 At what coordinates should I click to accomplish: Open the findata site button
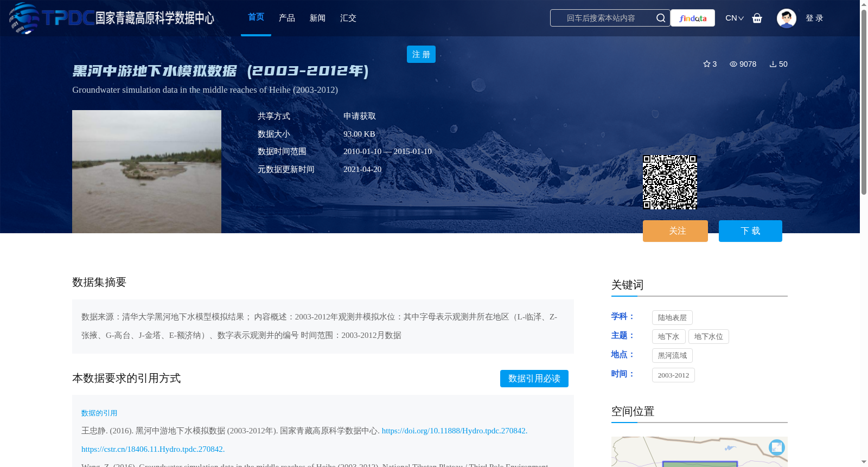[693, 18]
